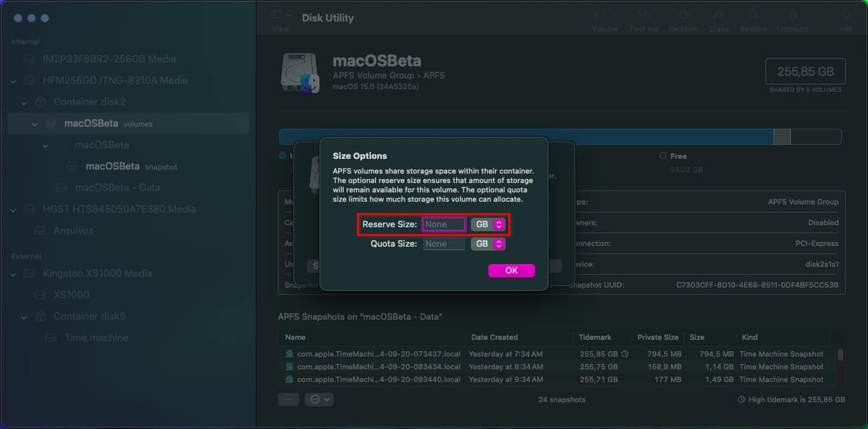Select Time machine volume in sidebar
Screen dimensions: 868x429
point(96,338)
